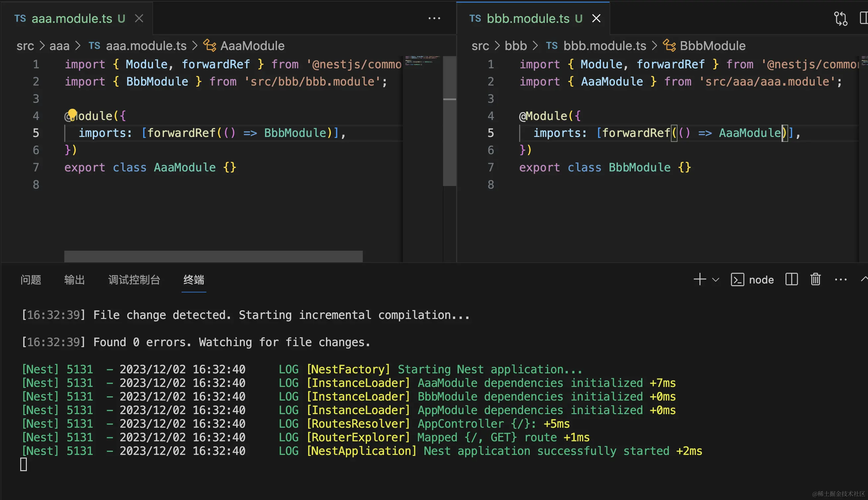The width and height of the screenshot is (868, 500).
Task: Close the aaa.module.ts tab
Action: coord(139,18)
